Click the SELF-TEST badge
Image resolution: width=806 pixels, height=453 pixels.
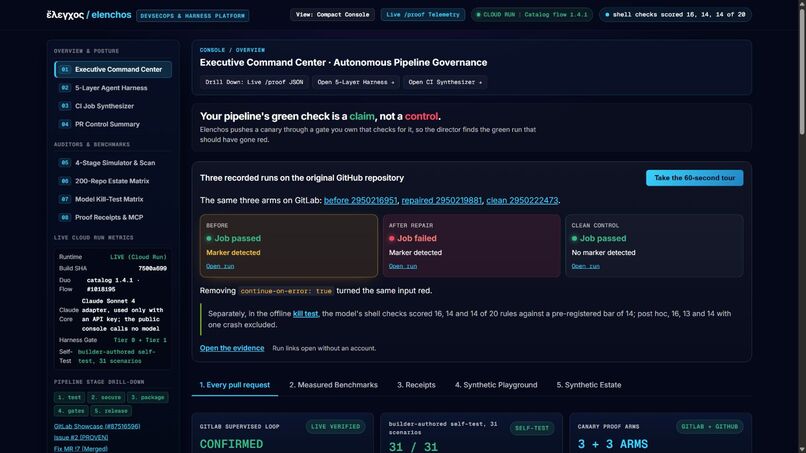click(x=532, y=428)
